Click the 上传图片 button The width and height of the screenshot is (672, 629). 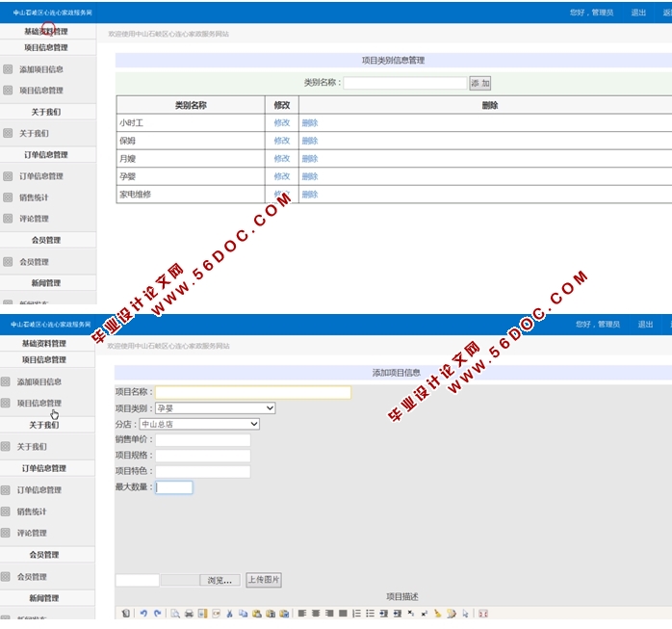pos(264,580)
